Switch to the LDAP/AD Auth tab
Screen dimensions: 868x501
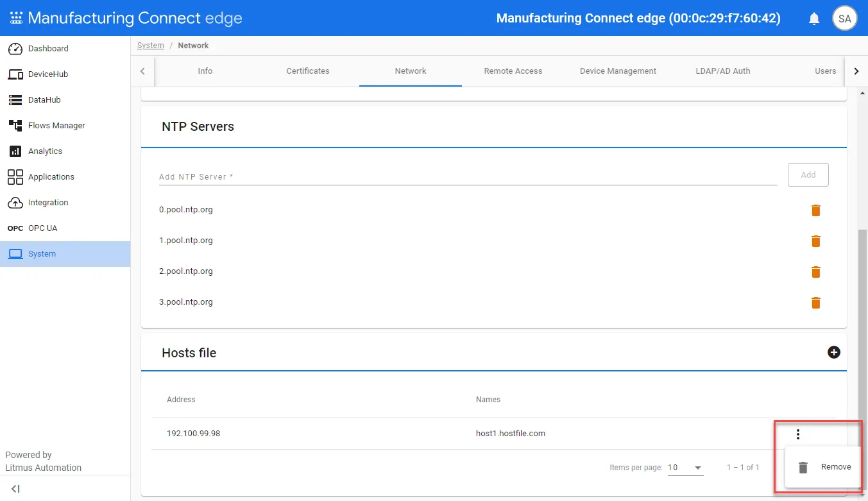click(x=723, y=71)
